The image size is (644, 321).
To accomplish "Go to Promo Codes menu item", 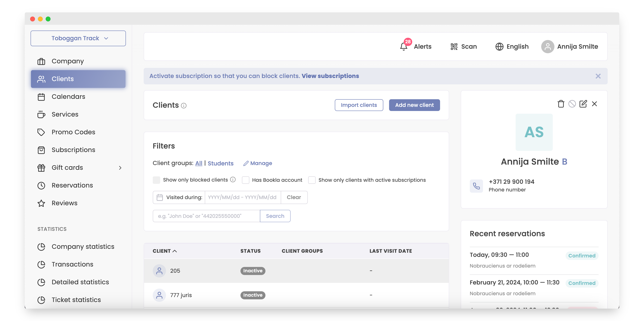I will pyautogui.click(x=73, y=132).
